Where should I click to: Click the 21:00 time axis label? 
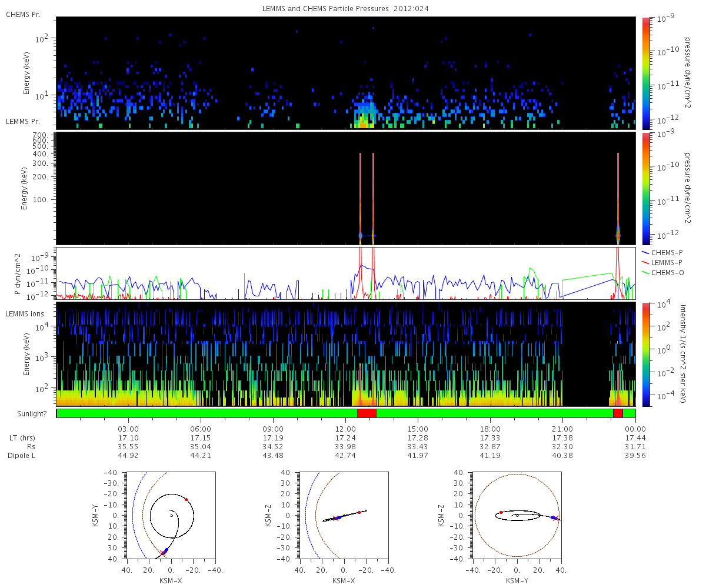tap(563, 430)
